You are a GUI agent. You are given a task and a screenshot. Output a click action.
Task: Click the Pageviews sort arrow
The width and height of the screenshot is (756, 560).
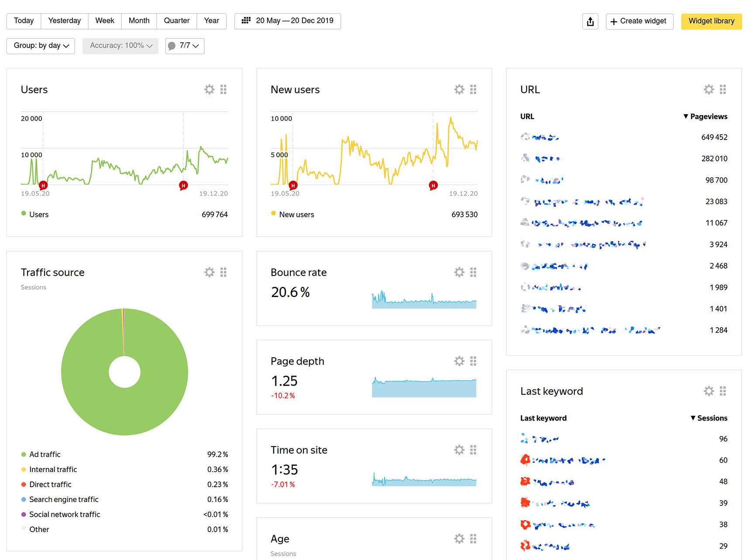[x=685, y=116]
